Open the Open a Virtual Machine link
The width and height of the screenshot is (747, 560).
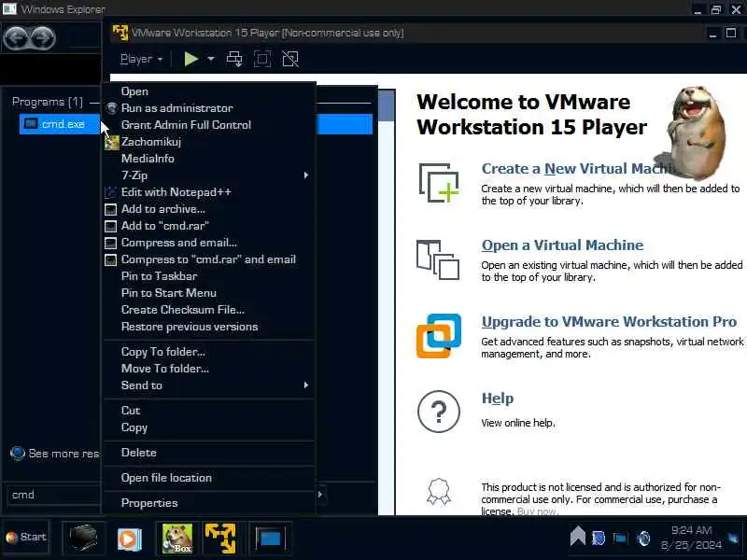pyautogui.click(x=562, y=245)
